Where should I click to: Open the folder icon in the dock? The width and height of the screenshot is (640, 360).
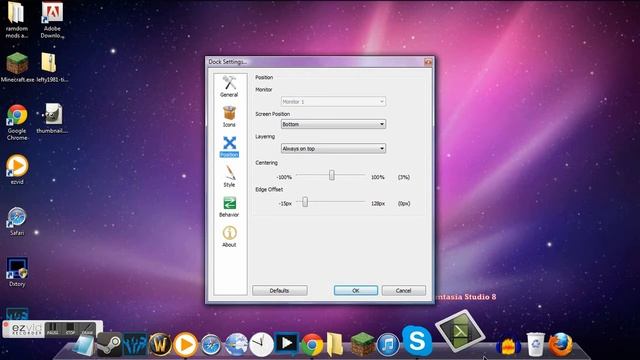tap(336, 345)
